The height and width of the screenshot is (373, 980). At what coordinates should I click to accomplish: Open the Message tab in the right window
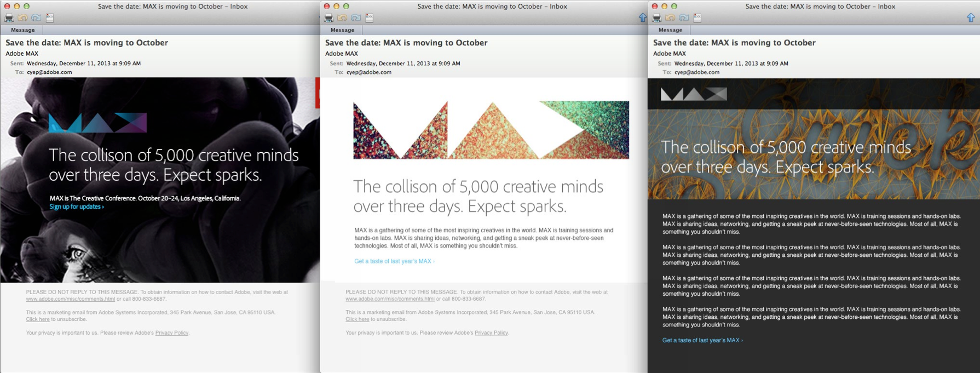click(x=670, y=30)
